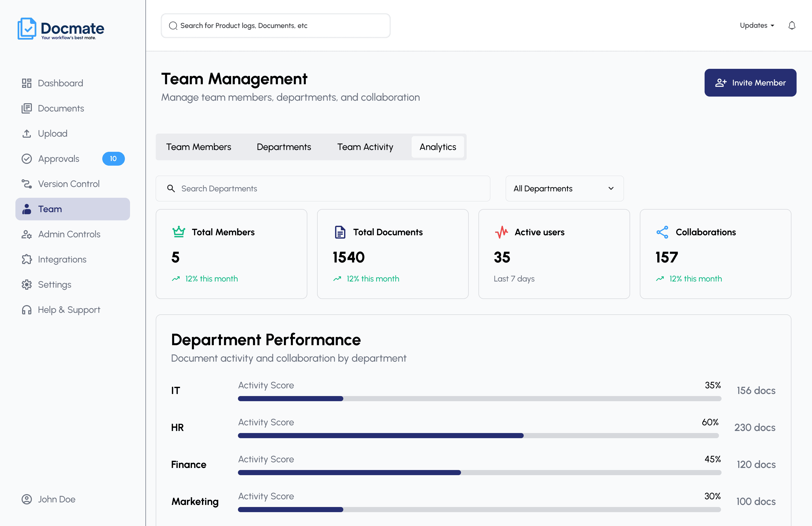This screenshot has height=526, width=812.
Task: Open Help & Support page
Action: point(73,310)
